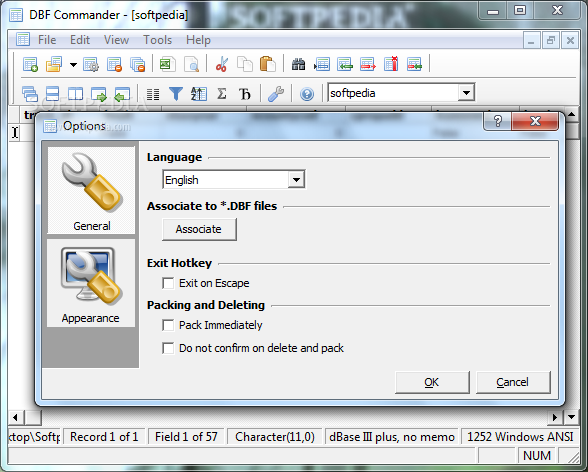Open the Language dropdown arrow
Image resolution: width=588 pixels, height=472 pixels.
tap(296, 180)
